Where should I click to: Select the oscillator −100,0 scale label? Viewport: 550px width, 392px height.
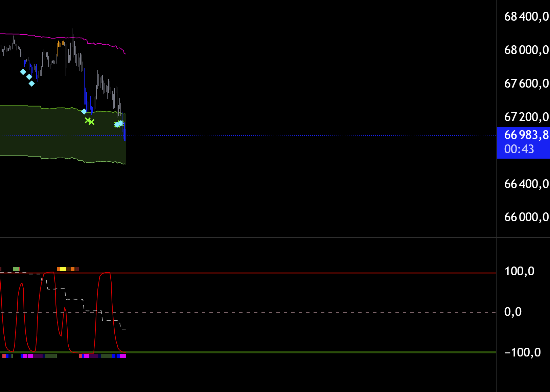522,352
